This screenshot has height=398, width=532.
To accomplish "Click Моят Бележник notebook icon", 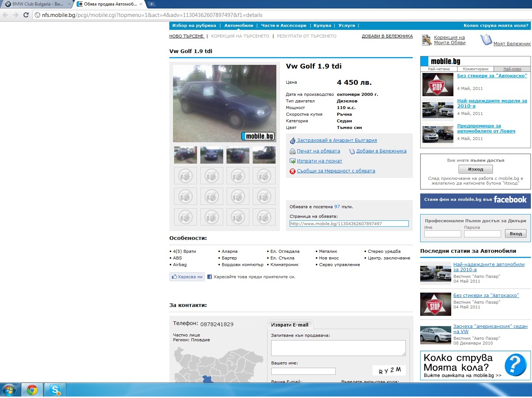I will (486, 40).
